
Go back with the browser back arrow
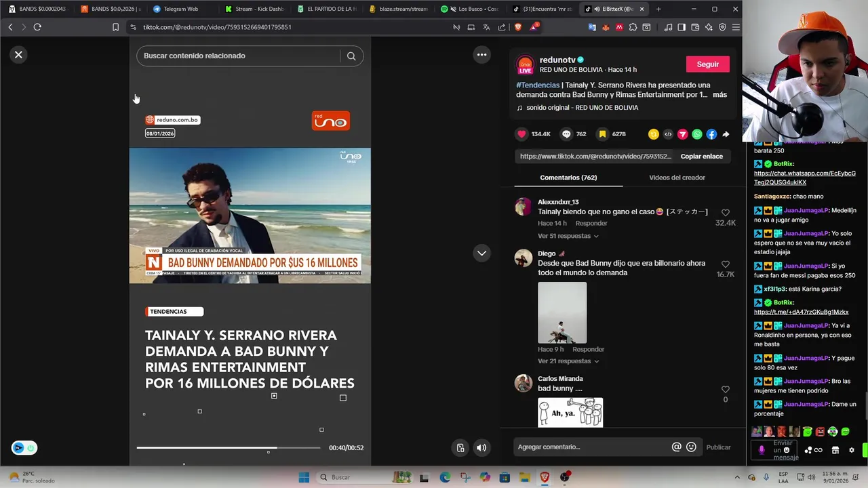click(x=10, y=27)
